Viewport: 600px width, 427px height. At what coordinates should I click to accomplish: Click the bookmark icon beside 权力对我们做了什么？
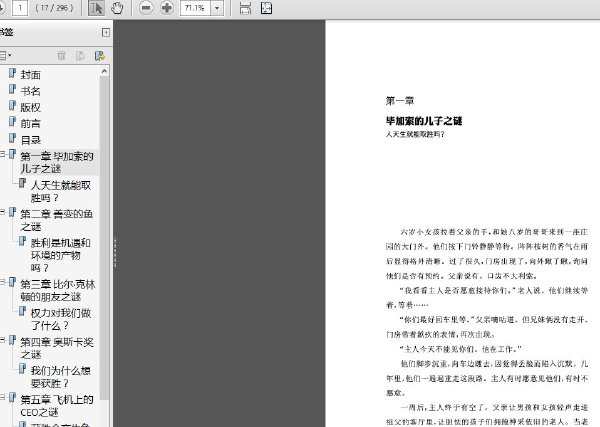coord(23,311)
